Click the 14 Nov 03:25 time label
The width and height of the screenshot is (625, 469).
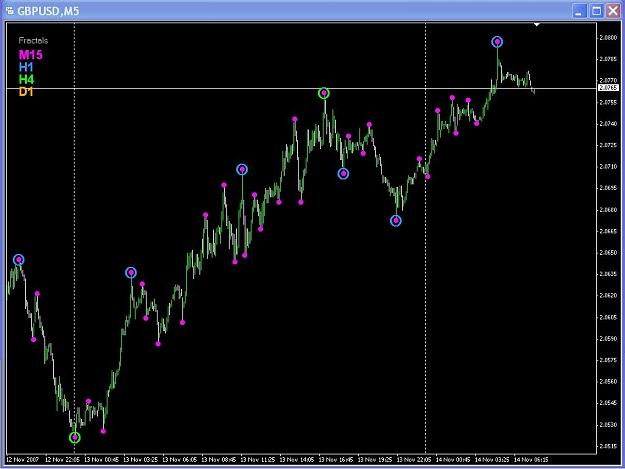point(492,459)
